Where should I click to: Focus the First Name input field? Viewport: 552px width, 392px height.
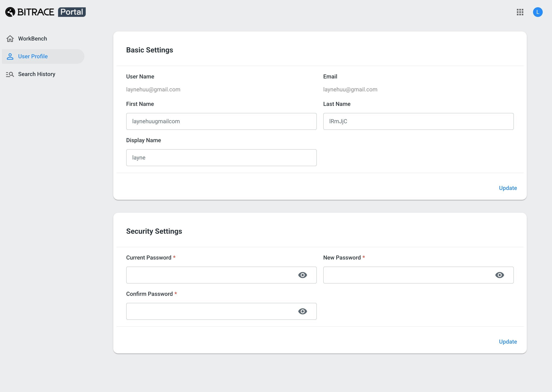pos(221,121)
